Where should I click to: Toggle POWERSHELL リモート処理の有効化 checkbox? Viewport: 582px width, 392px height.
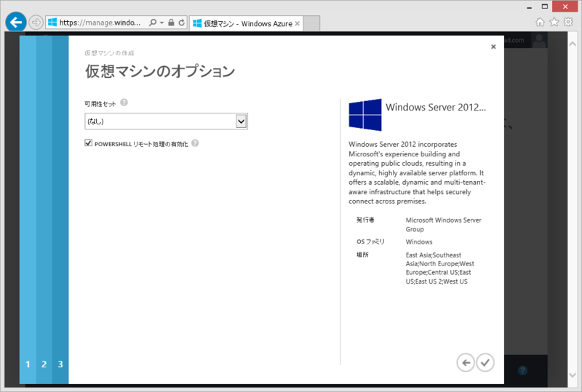tap(88, 143)
